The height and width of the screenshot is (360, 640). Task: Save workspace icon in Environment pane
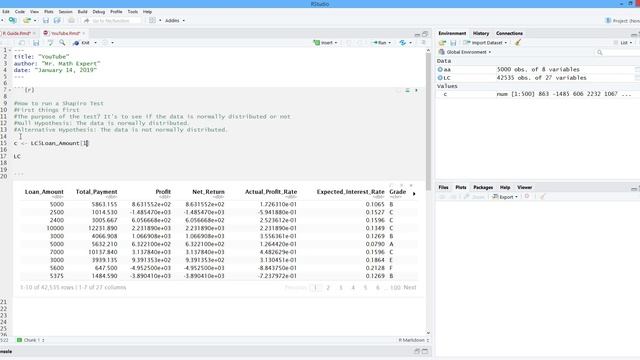click(453, 43)
